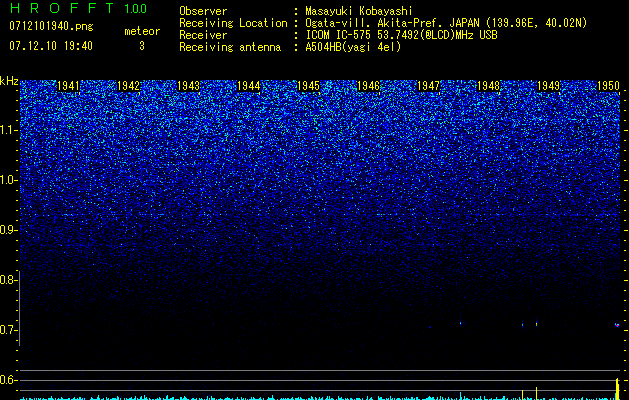
Task: Click the 1948 time marker
Action: pyautogui.click(x=489, y=86)
